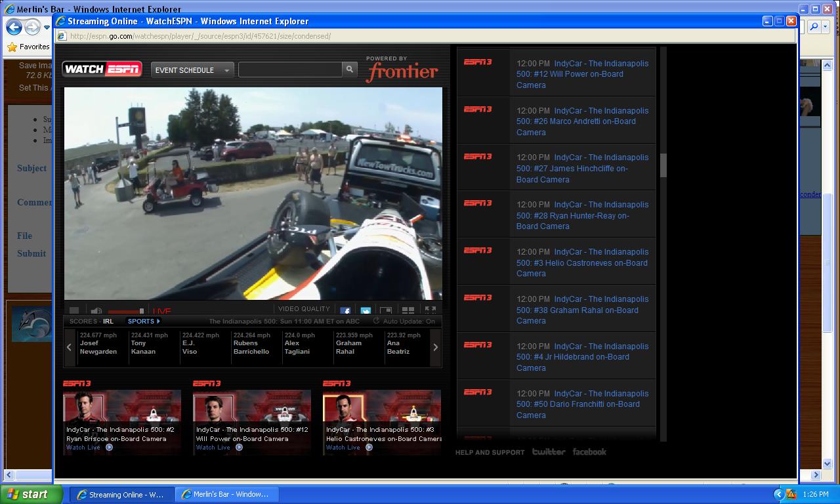Select Tony Kanaan speed entry
The height and width of the screenshot is (504, 840).
[152, 343]
